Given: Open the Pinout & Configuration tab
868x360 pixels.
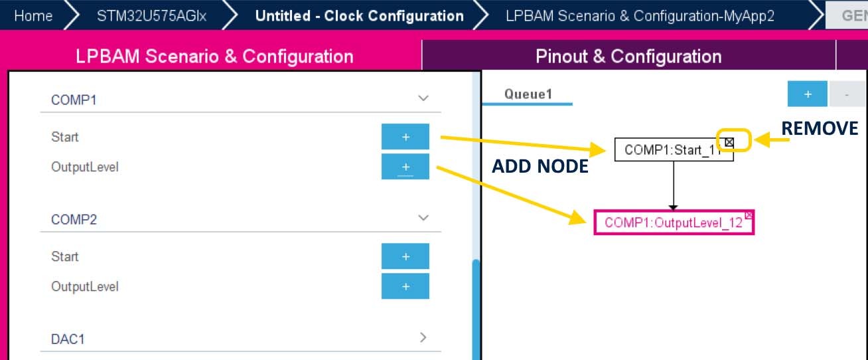Looking at the screenshot, I should [x=628, y=56].
